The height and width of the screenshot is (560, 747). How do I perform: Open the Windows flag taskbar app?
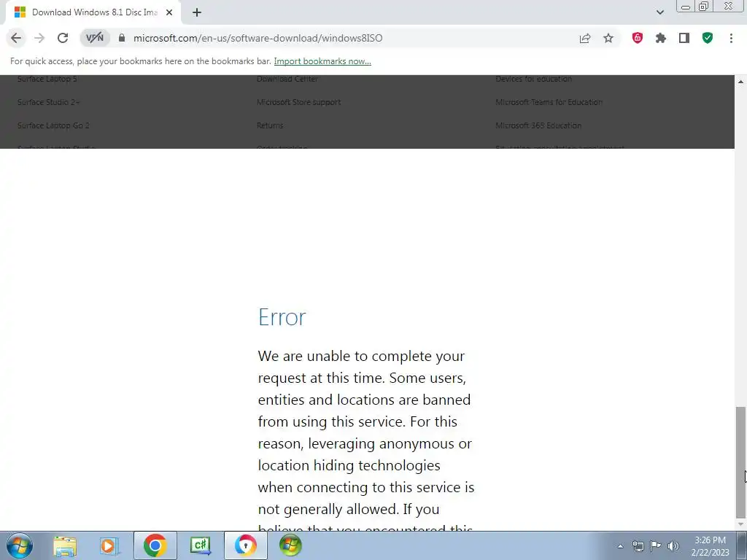(x=290, y=545)
